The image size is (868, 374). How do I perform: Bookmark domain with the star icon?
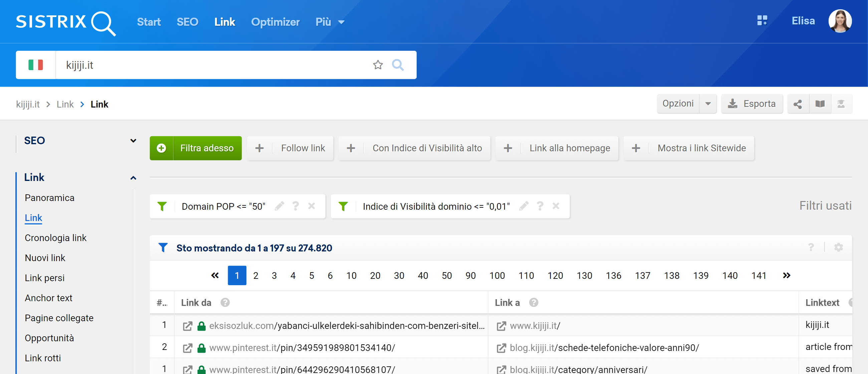pos(378,65)
